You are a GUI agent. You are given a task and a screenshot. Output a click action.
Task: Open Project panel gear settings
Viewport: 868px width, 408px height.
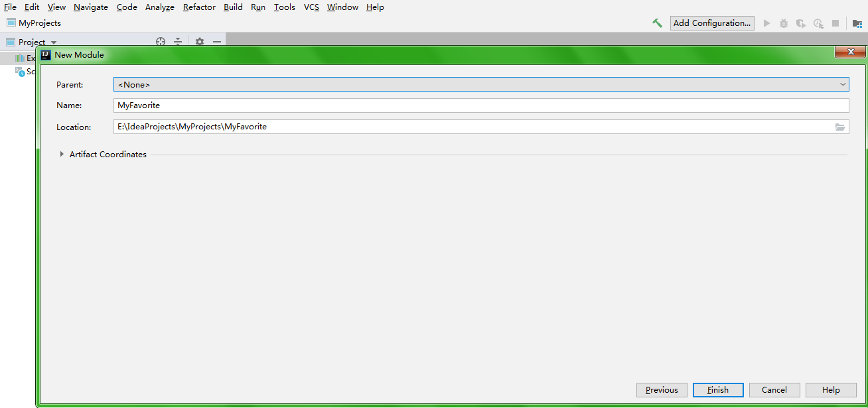pos(200,42)
